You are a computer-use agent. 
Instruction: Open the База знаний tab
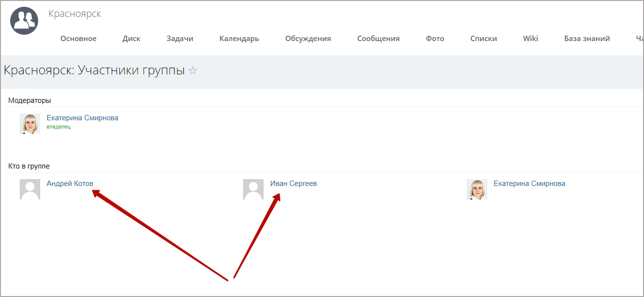coord(587,39)
